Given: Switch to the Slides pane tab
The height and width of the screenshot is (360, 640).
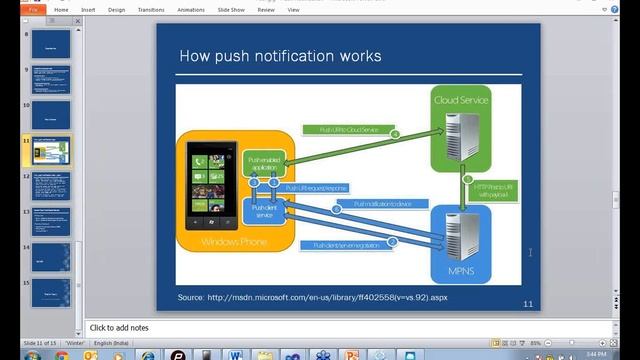Looking at the screenshot, I should tap(27, 20).
